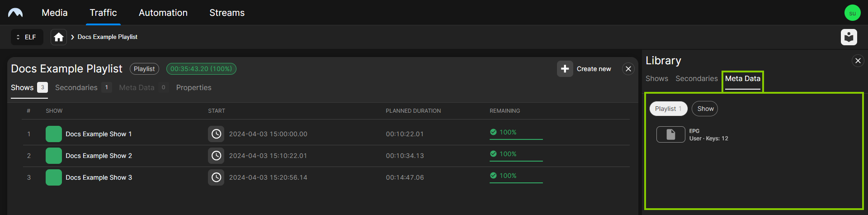Switch to the Secondaries tab in playlist
This screenshot has width=868, height=215.
pos(76,87)
